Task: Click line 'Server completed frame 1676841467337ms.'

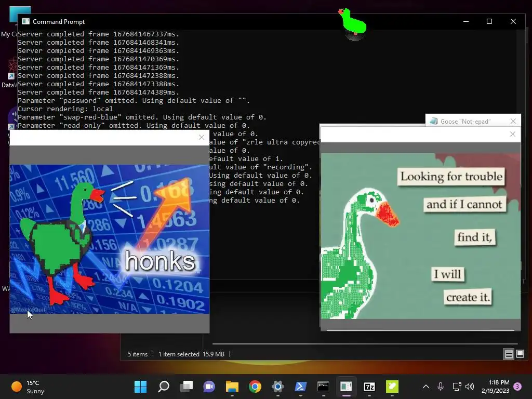Action: pyautogui.click(x=98, y=34)
